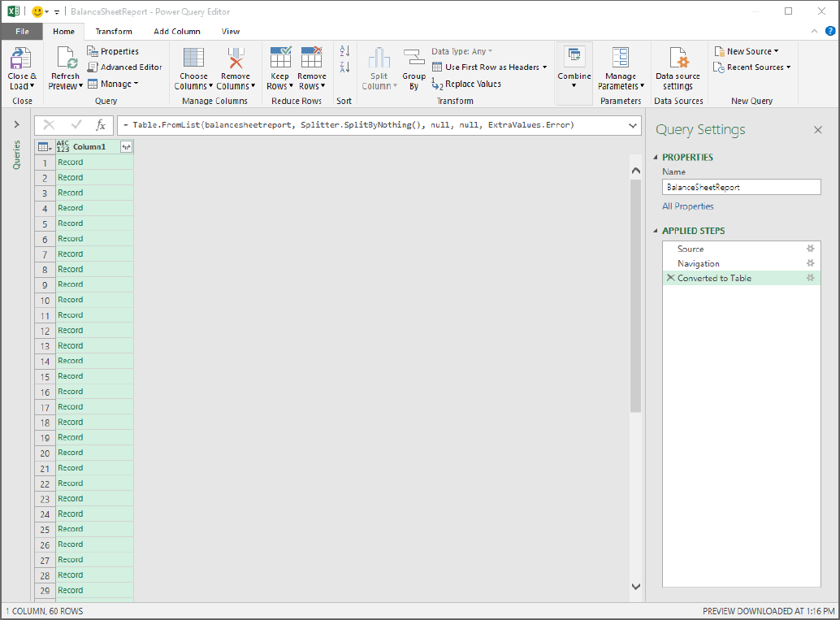Click the Split Column icon
This screenshot has height=620, width=840.
(x=379, y=59)
